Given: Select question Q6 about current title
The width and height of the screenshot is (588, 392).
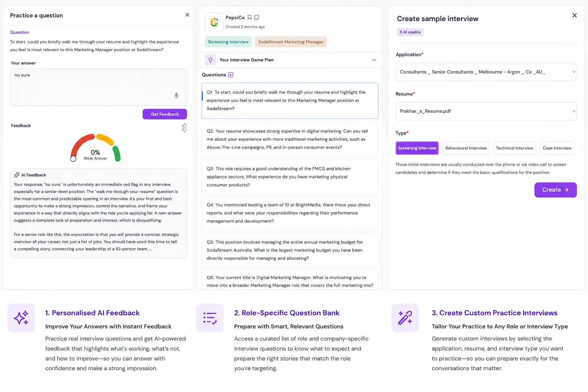Looking at the screenshot, I should (290, 280).
